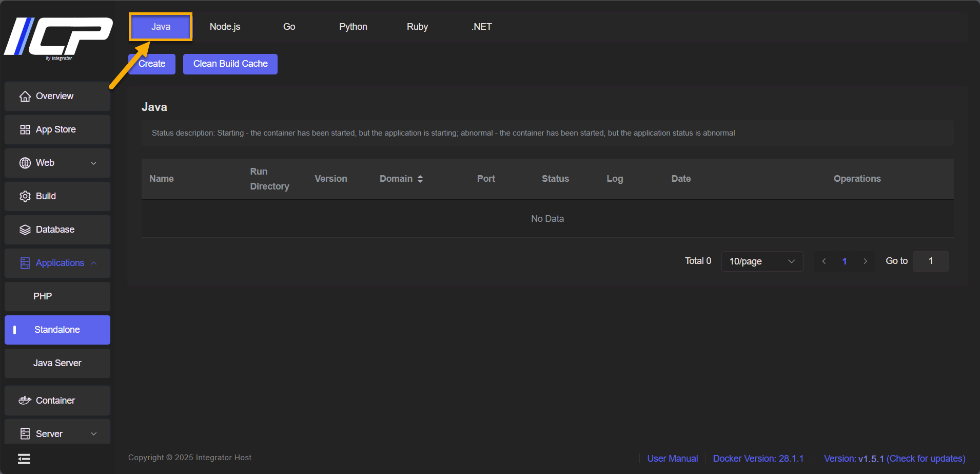Click the Build gear icon
The height and width of the screenshot is (474, 980).
click(25, 197)
